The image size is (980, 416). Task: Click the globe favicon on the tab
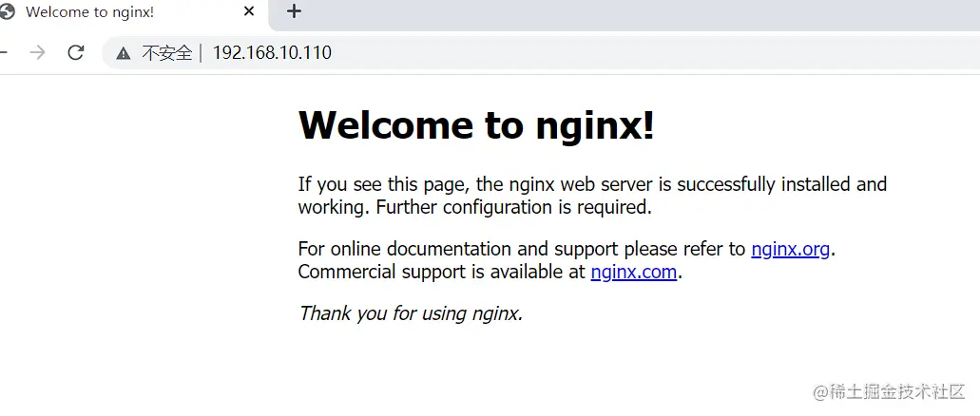(x=7, y=11)
